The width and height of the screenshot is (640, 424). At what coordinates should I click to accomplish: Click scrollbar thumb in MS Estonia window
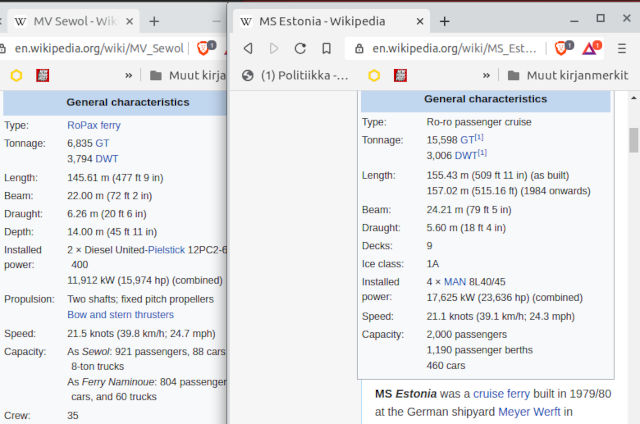tap(633, 140)
